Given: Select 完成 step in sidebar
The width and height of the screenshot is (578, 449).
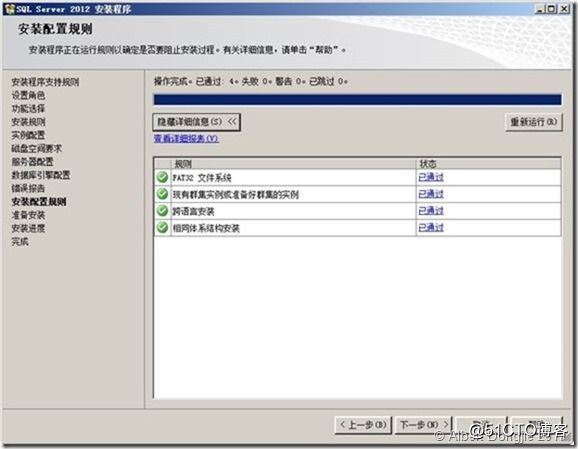Looking at the screenshot, I should pyautogui.click(x=20, y=241).
